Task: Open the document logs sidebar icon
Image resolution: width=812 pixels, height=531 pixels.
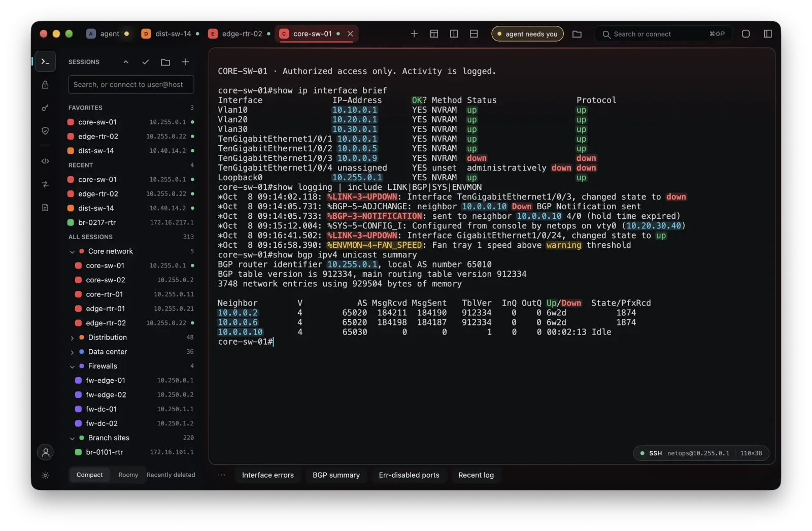Action: 45,208
